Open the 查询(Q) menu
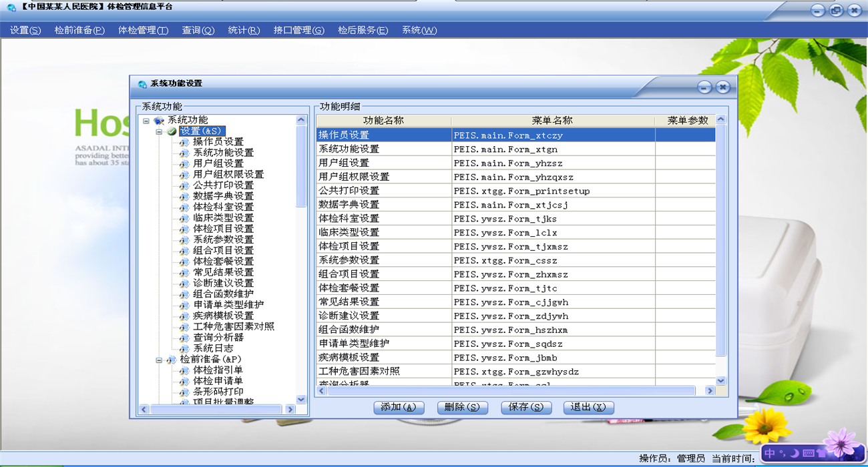 pos(198,30)
